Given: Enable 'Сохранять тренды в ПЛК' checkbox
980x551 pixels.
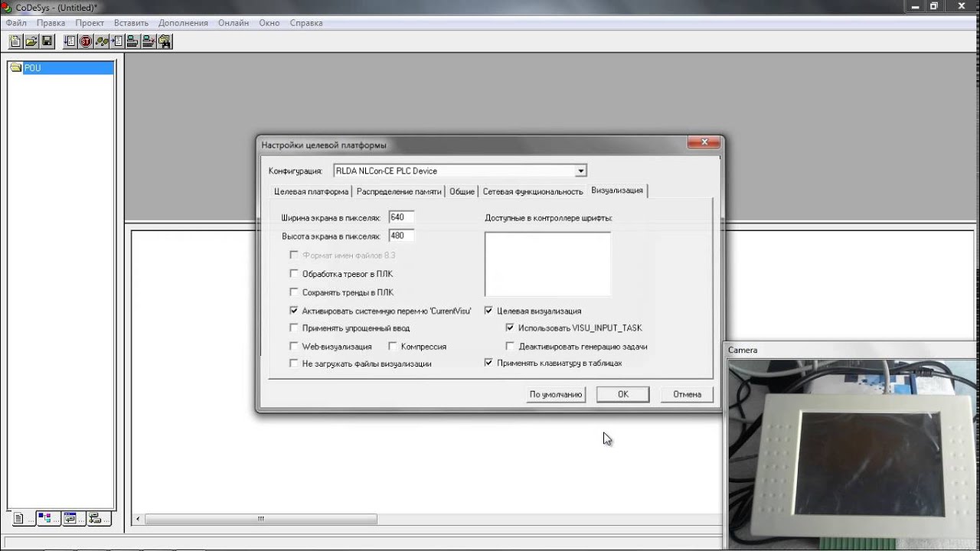Looking at the screenshot, I should click(x=294, y=292).
